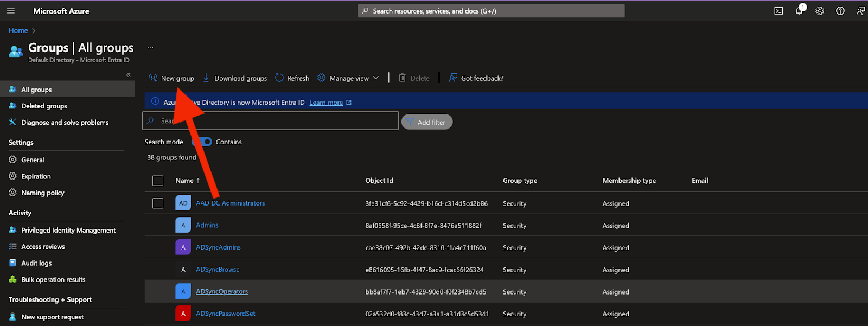Open the notifications bell

click(x=799, y=11)
